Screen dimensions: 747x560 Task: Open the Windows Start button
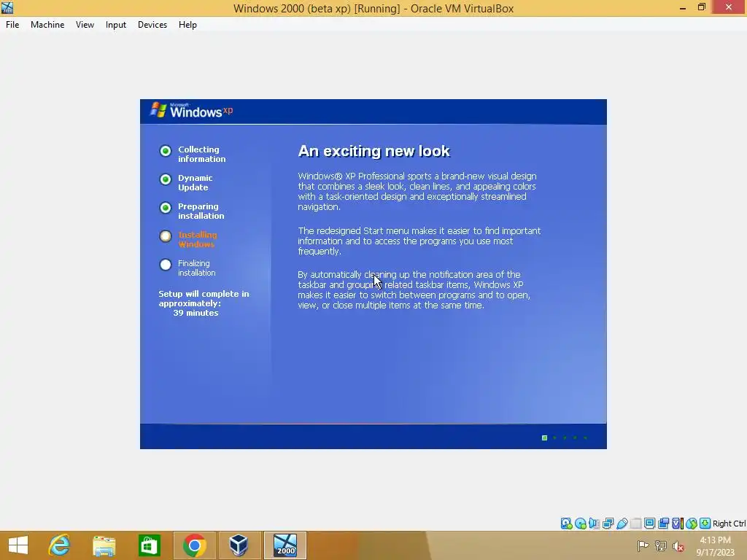(x=18, y=545)
